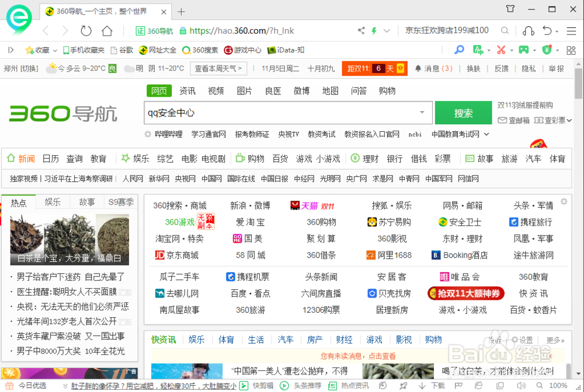Click the qq安全中心 search input field
The height and width of the screenshot is (392, 584).
(x=288, y=113)
